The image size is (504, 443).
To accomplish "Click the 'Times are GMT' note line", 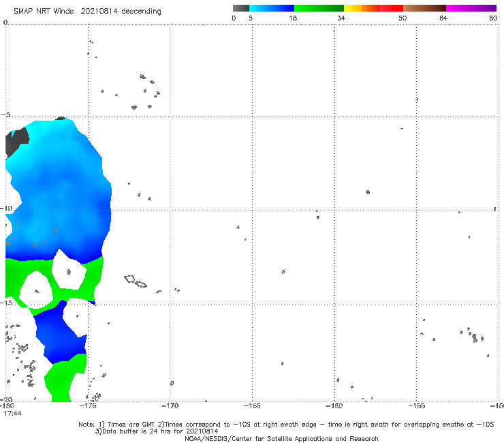I will [x=286, y=425].
